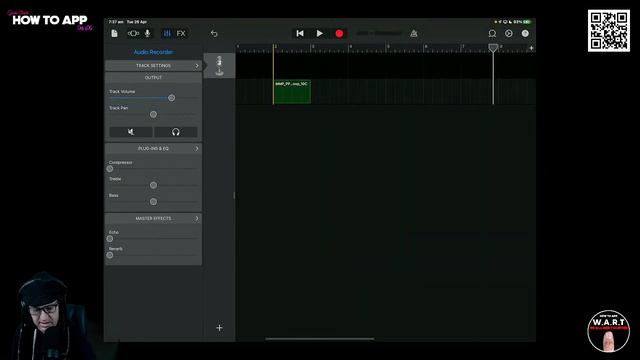This screenshot has width=640, height=360.
Task: Expand PLUG-INS & EQ section
Action: (x=153, y=149)
